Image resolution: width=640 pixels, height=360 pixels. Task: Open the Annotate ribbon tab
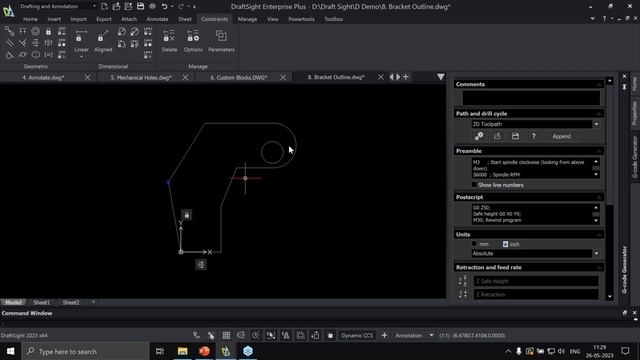(157, 19)
